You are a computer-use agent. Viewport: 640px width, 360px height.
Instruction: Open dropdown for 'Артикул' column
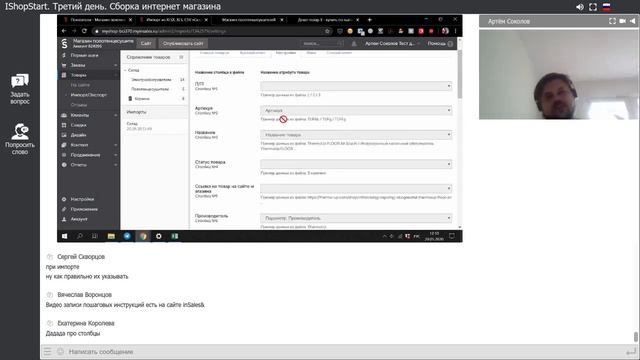[x=356, y=110]
